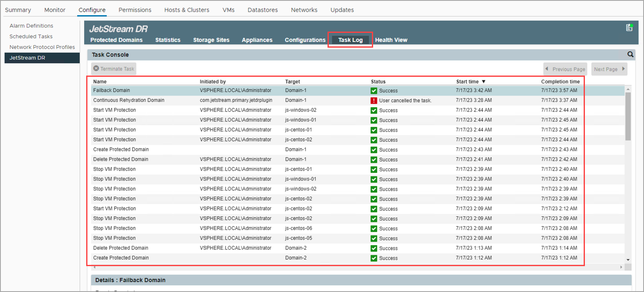Select the Continuous Rehydration Domain row

tap(128, 100)
